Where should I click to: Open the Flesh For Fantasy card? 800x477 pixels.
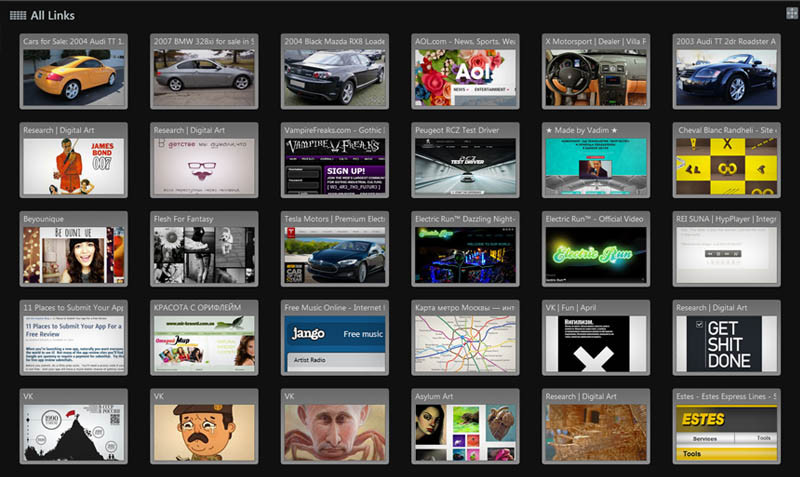pos(204,249)
